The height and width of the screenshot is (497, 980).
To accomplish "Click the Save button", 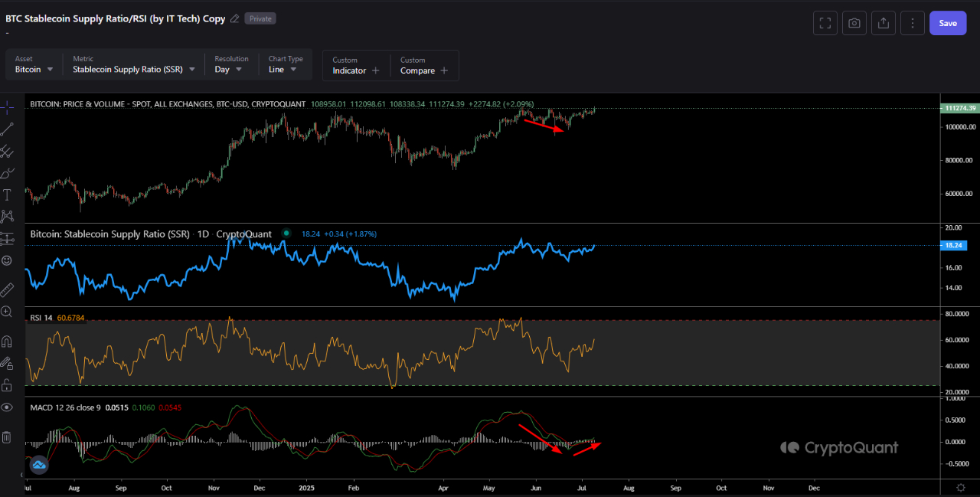I will [x=947, y=22].
